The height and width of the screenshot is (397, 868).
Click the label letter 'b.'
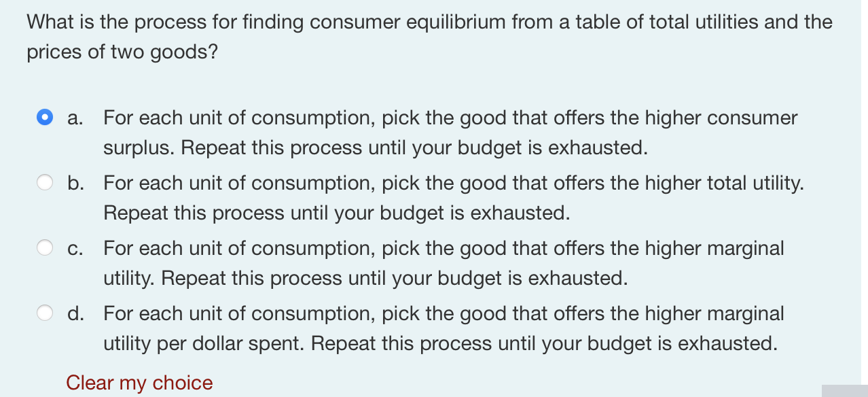[75, 183]
